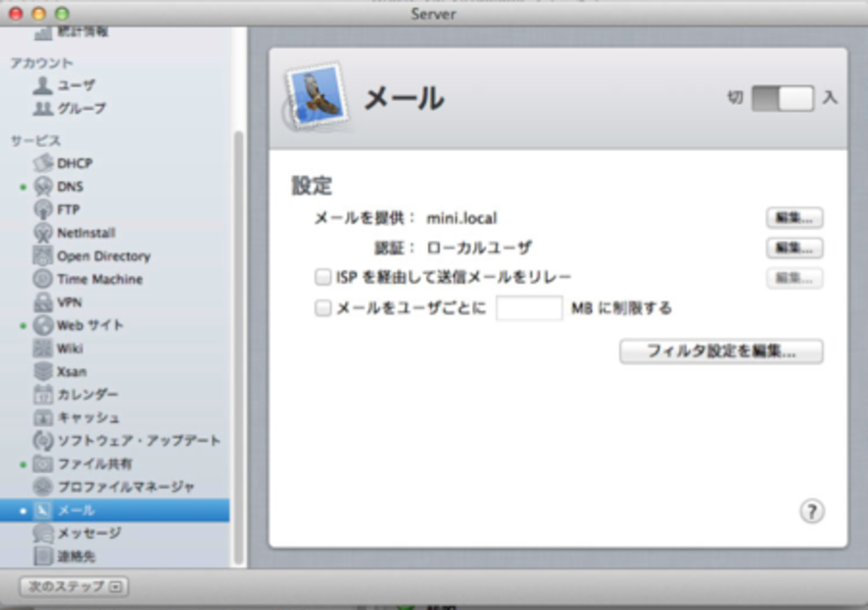
Task: Click 編集... beside the ISP relay option
Action: (x=794, y=278)
